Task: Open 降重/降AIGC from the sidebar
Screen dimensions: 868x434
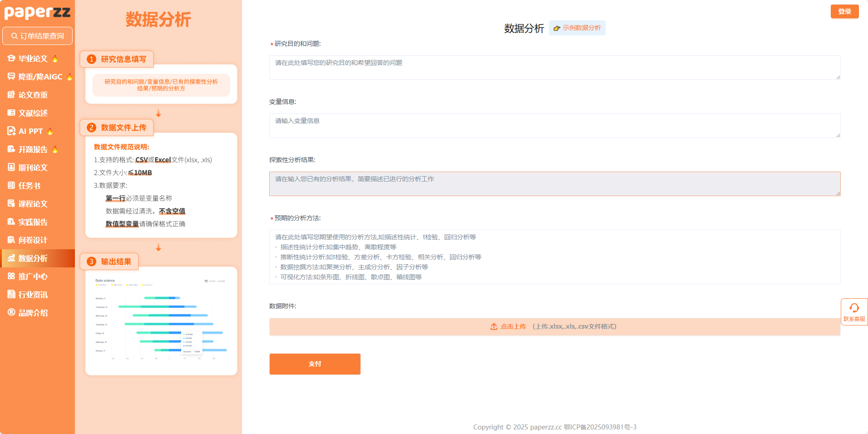Action: 40,77
